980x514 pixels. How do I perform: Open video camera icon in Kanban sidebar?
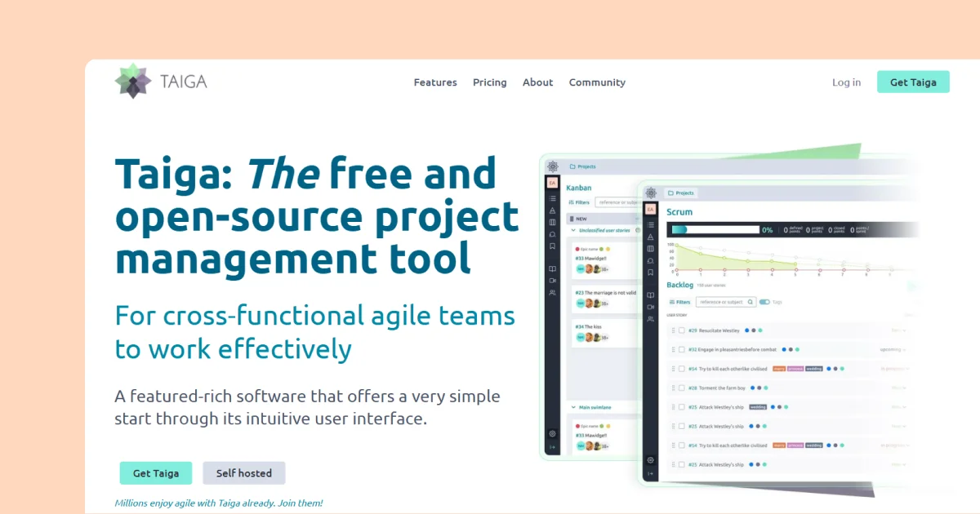[x=552, y=281]
